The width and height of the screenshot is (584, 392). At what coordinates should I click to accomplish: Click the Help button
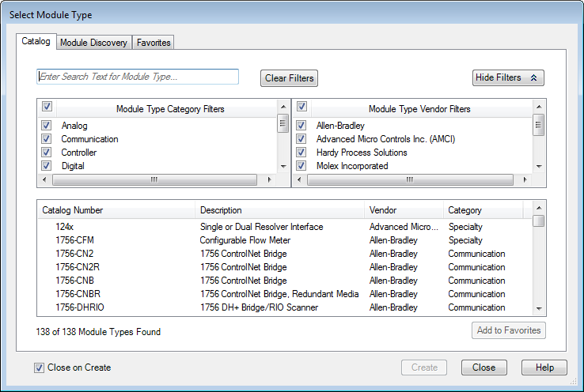[544, 367]
